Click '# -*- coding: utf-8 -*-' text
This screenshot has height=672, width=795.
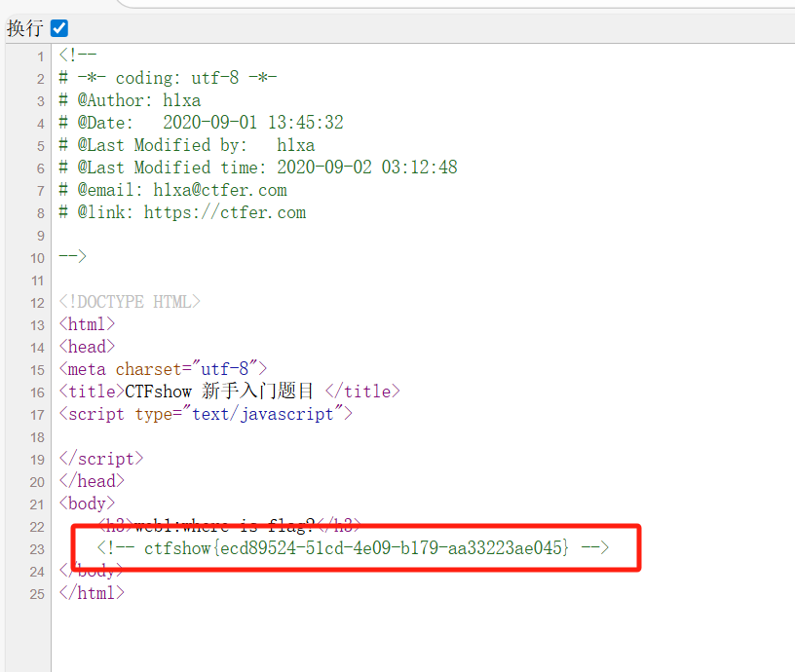point(168,78)
